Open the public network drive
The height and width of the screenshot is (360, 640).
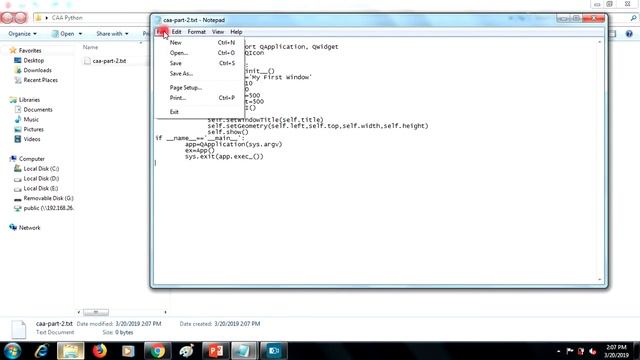[x=44, y=208]
